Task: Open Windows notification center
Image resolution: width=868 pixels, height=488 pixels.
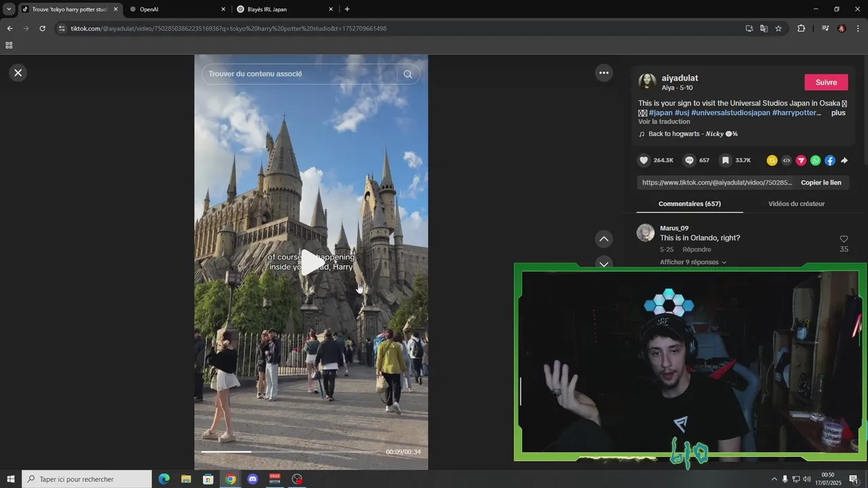Action: pyautogui.click(x=853, y=479)
